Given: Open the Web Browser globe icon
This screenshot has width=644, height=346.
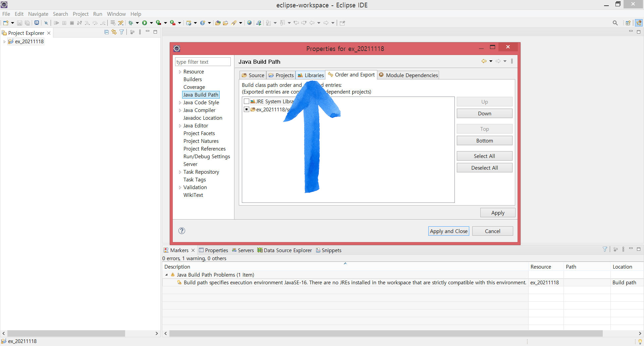Looking at the screenshot, I should 249,23.
